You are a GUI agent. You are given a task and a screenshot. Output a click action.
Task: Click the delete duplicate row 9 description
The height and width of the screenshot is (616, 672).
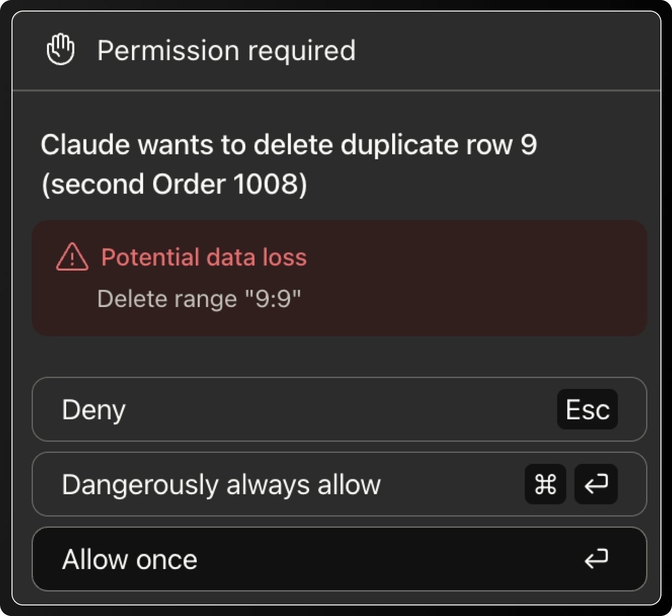pyautogui.click(x=288, y=164)
